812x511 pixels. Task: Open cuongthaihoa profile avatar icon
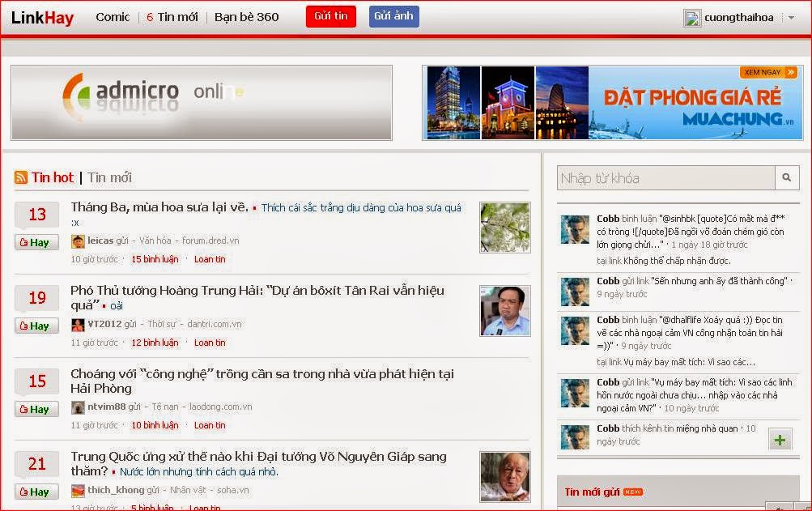click(692, 18)
